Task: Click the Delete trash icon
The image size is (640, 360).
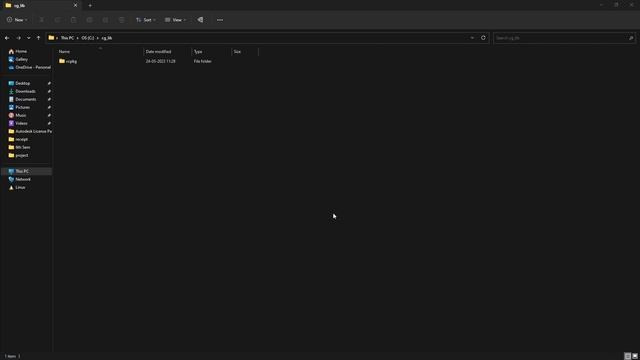Action: click(x=122, y=20)
